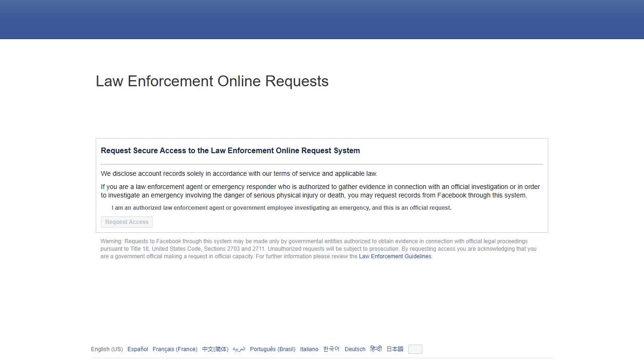Change language to हिन्दी
This screenshot has height=362, width=644.
[x=376, y=349]
